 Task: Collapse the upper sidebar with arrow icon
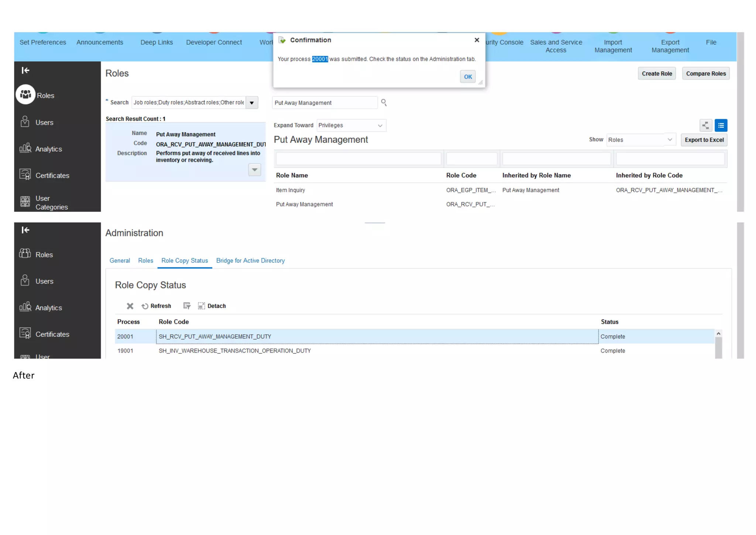(25, 70)
